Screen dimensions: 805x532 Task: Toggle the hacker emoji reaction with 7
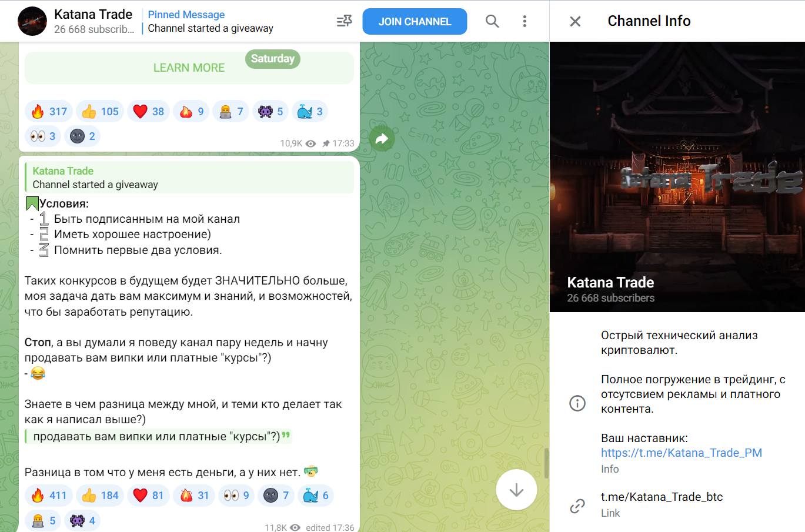pos(231,111)
